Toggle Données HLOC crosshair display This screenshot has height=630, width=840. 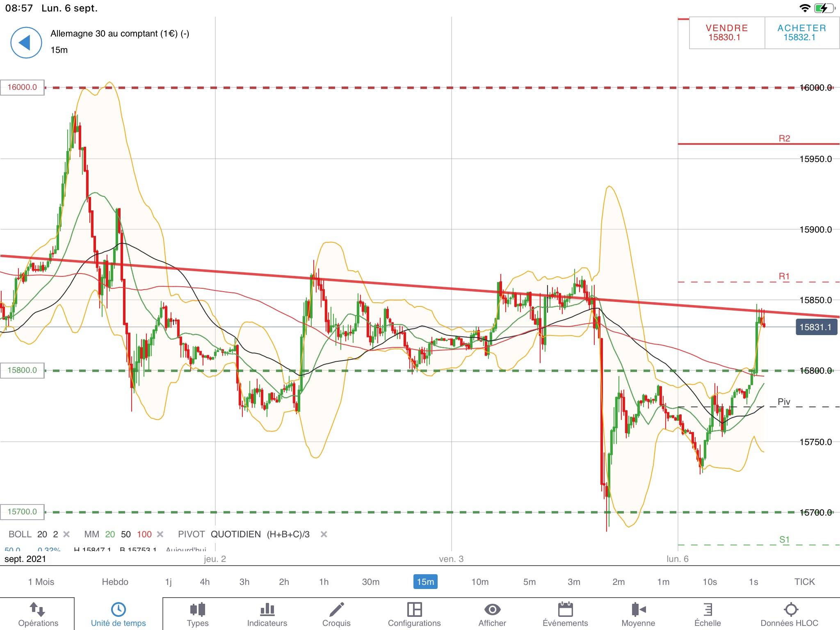pos(790,609)
